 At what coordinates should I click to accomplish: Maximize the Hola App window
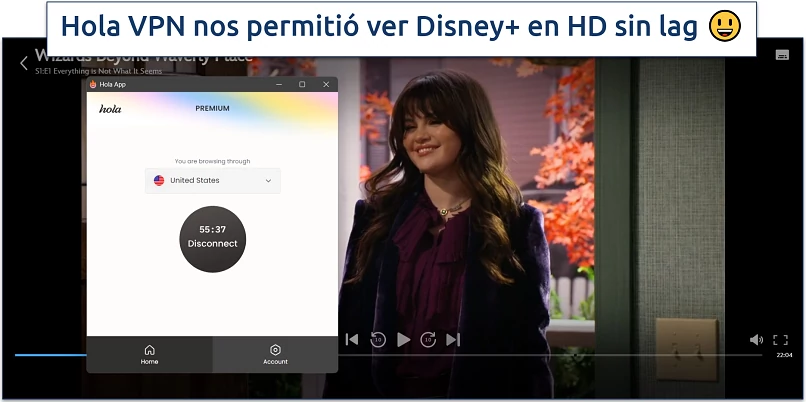click(x=302, y=84)
